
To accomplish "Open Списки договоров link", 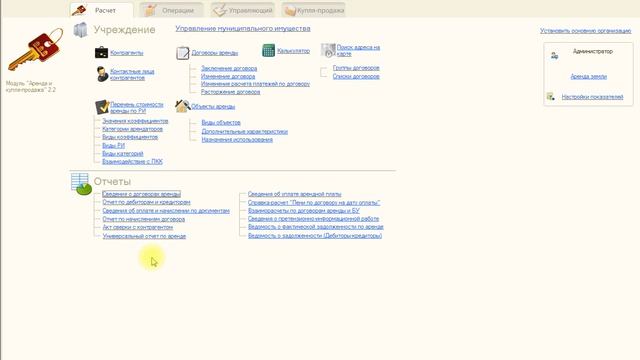I will tap(356, 76).
